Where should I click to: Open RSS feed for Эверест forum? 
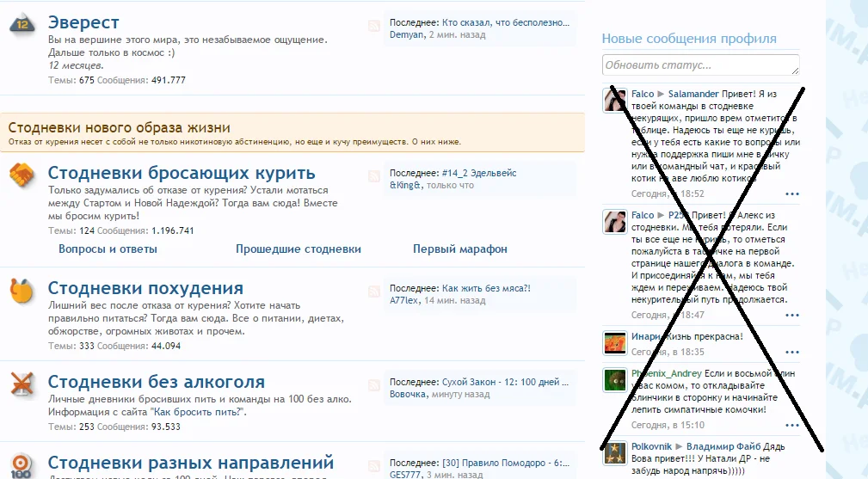tap(374, 26)
